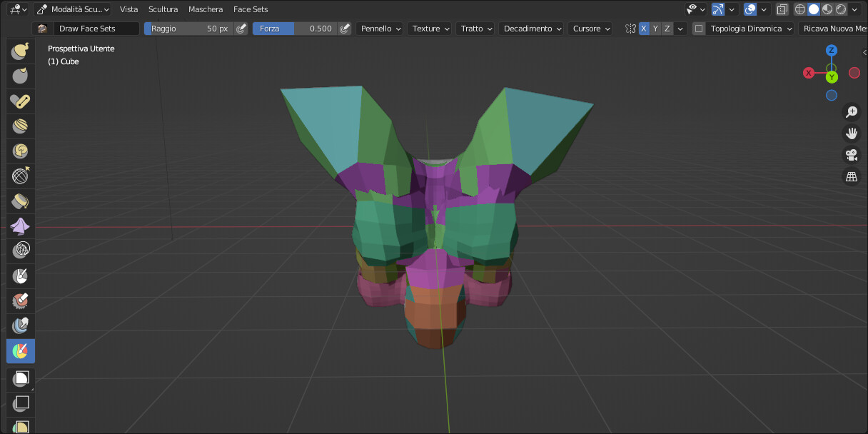The width and height of the screenshot is (868, 434).
Task: Click the camera view icon
Action: click(x=852, y=155)
